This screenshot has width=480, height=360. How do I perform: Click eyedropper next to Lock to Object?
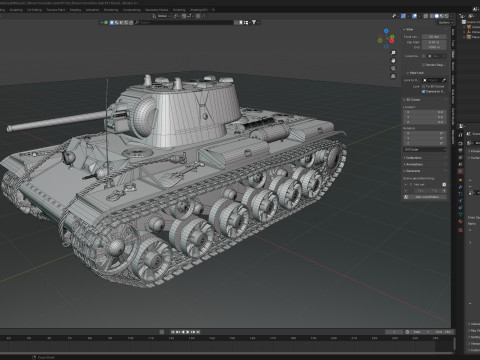click(444, 80)
